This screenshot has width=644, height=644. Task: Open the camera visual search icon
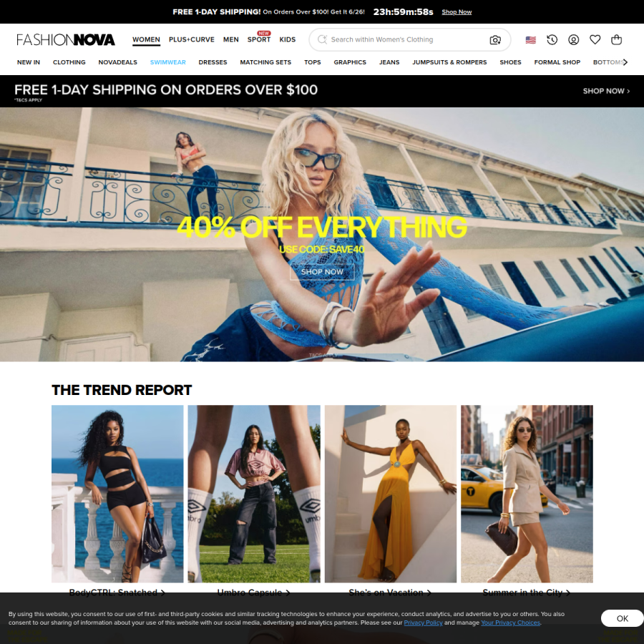[495, 40]
